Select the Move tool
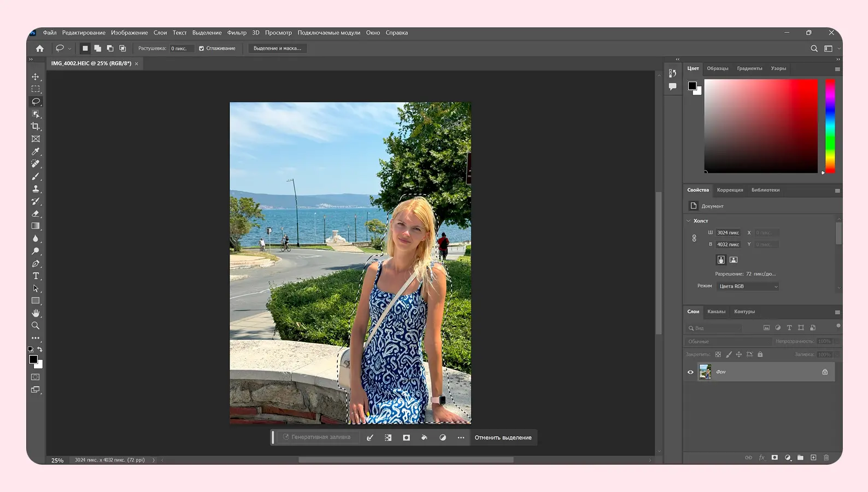The height and width of the screenshot is (492, 868). (x=36, y=77)
